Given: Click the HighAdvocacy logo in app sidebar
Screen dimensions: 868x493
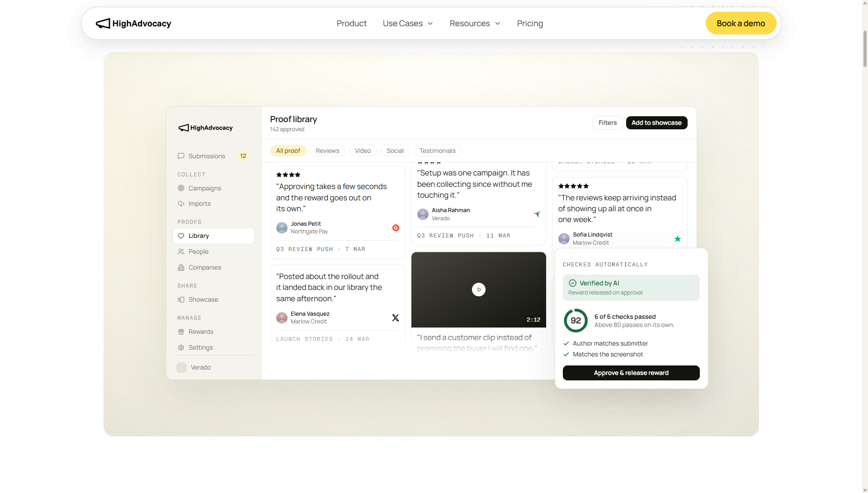Looking at the screenshot, I should 205,128.
